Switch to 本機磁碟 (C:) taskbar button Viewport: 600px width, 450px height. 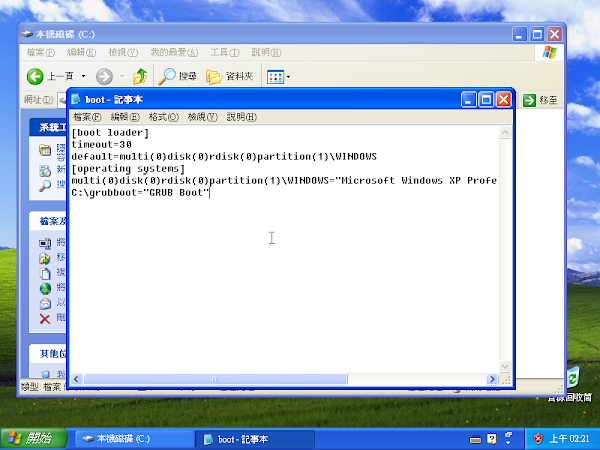133,439
